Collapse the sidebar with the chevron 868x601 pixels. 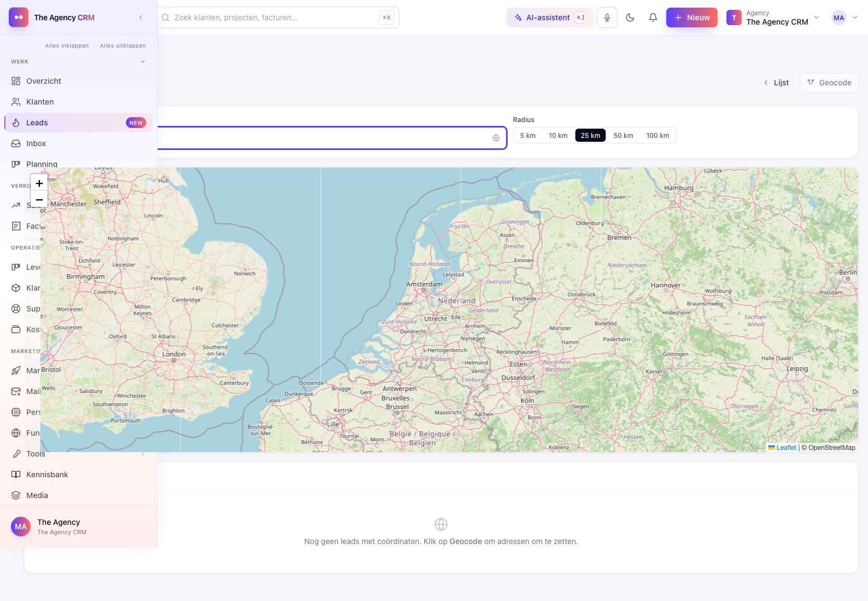coord(141,18)
